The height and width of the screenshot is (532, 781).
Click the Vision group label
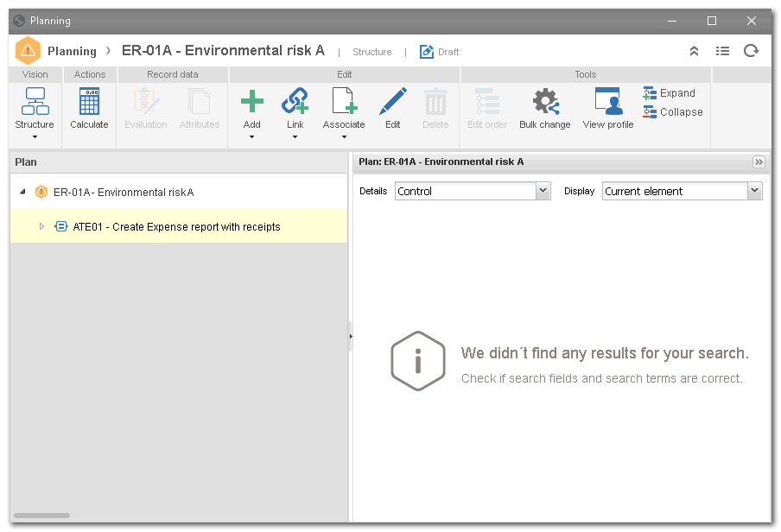[x=35, y=75]
